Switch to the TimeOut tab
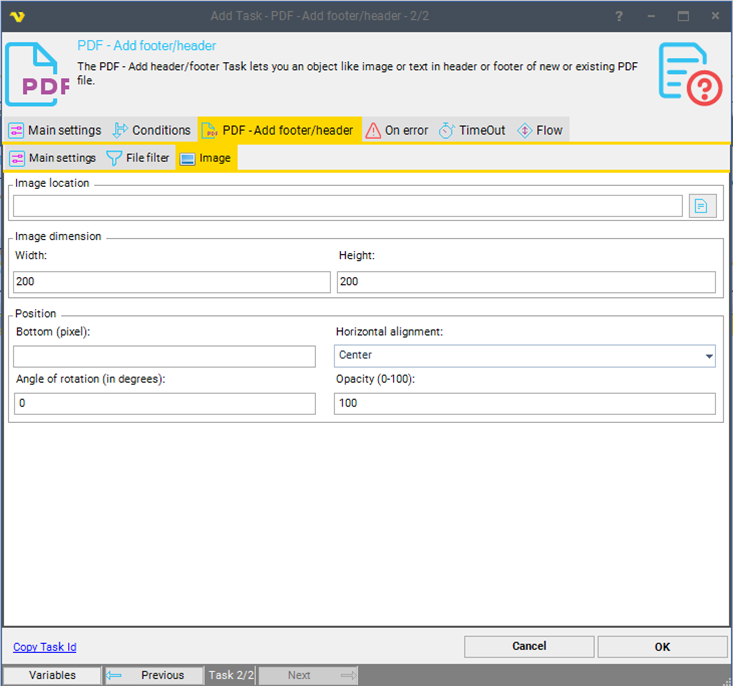Screen dimensions: 733x686 [x=472, y=130]
